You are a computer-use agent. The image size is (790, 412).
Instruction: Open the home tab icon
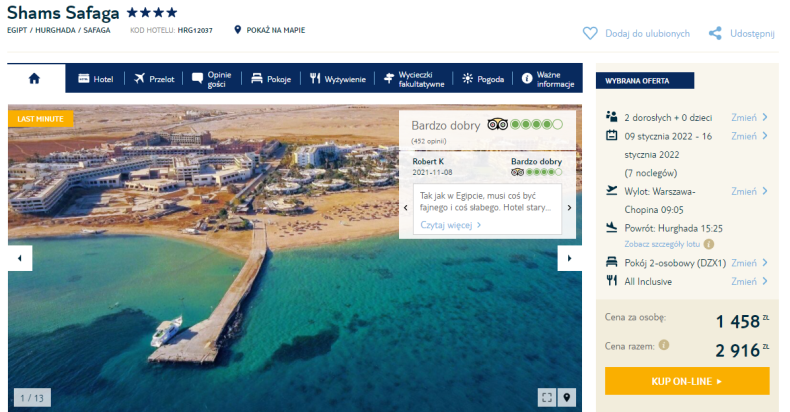click(34, 79)
